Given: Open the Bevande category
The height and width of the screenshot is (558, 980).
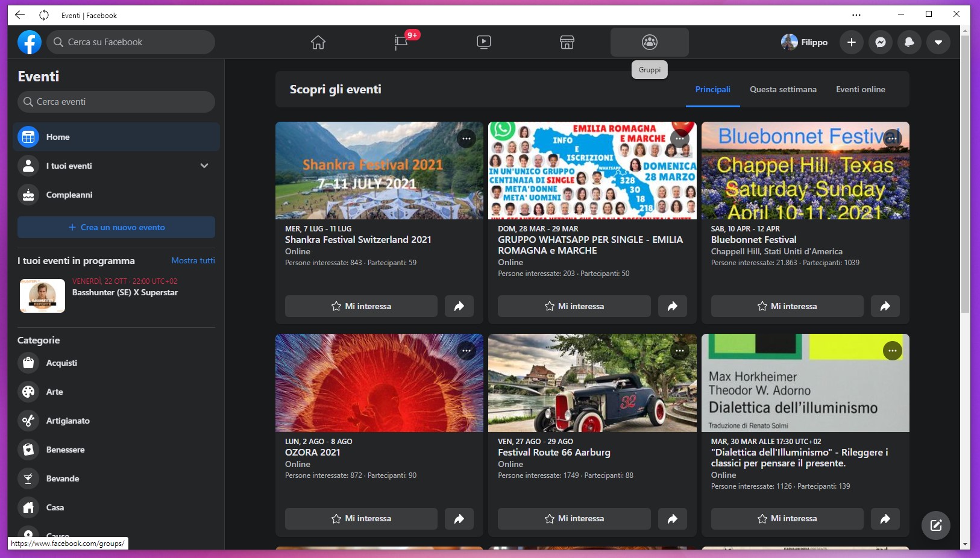Looking at the screenshot, I should [116, 478].
